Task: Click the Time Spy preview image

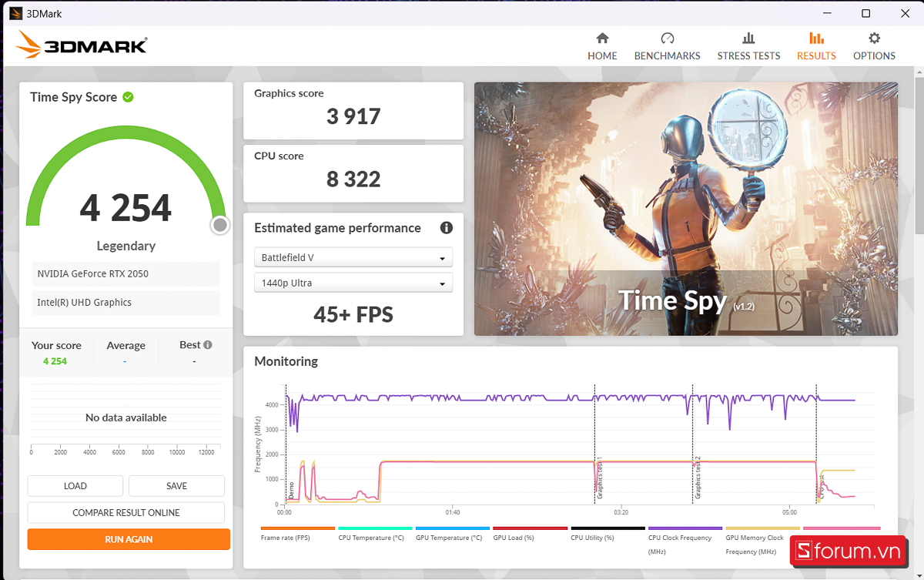Action: tap(686, 209)
